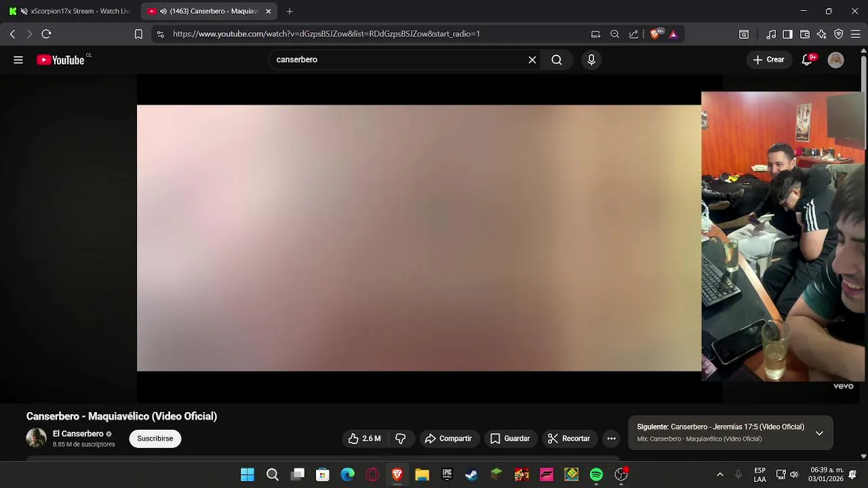The width and height of the screenshot is (868, 488).
Task: Open Brave Wallet icon
Action: point(805,34)
